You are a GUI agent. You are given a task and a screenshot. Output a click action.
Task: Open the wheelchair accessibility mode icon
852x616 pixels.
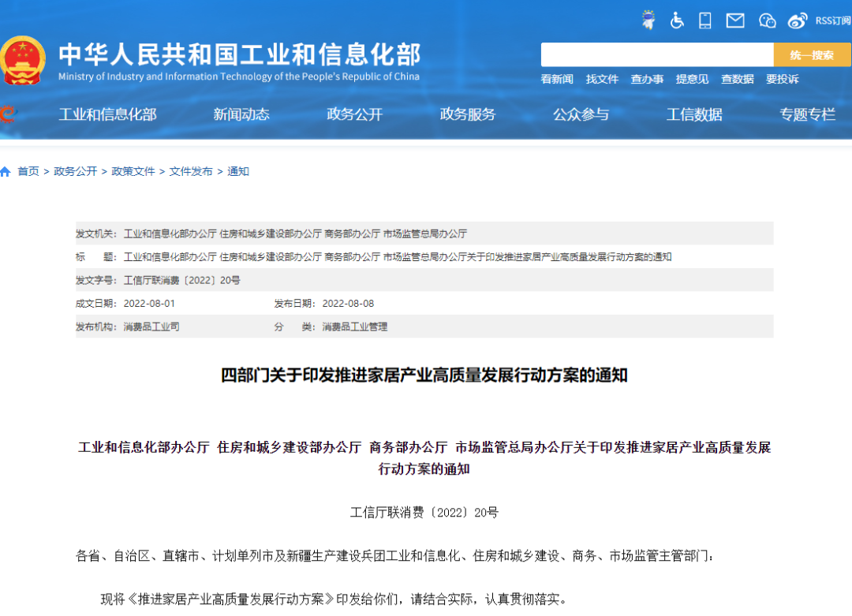click(x=677, y=21)
